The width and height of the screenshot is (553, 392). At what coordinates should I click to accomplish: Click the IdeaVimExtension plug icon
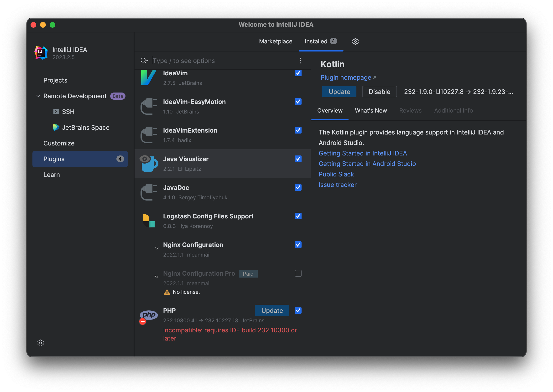tap(149, 135)
